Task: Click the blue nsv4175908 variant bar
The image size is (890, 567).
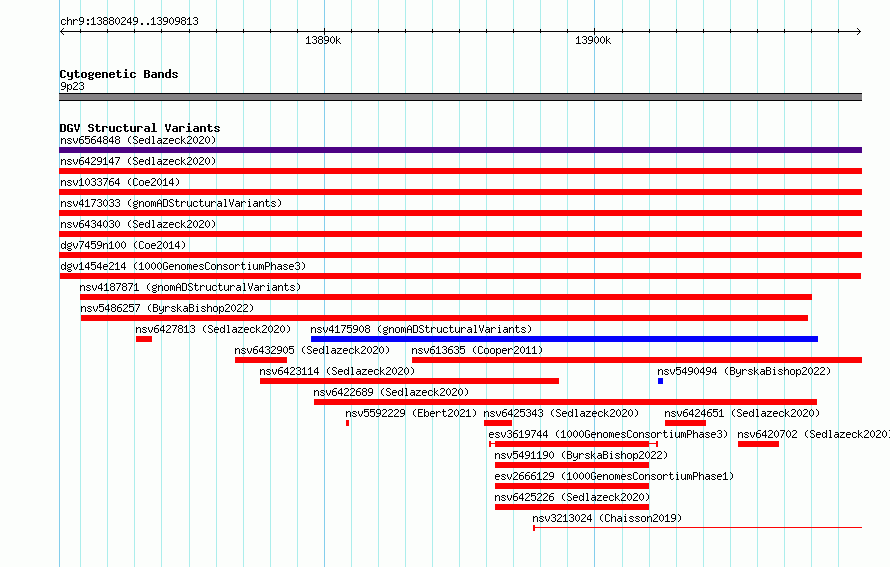Action: 564,339
